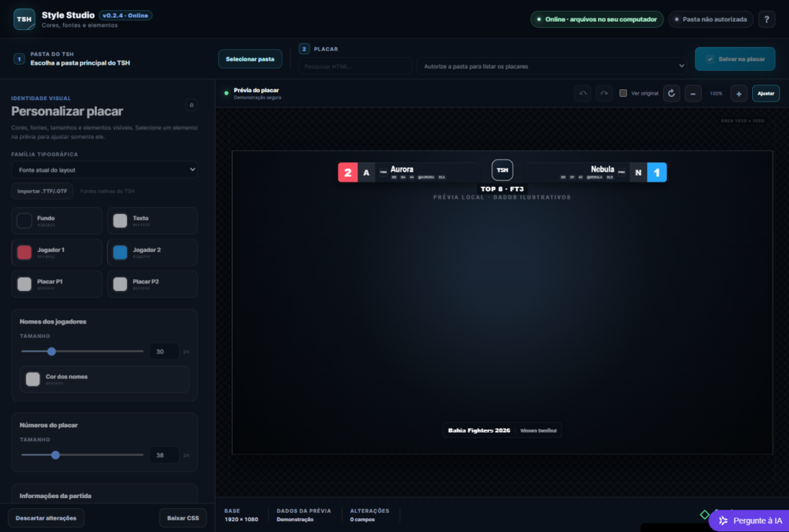The width and height of the screenshot is (789, 532).
Task: Click the Importar .TTF/.OTF button
Action: point(42,191)
